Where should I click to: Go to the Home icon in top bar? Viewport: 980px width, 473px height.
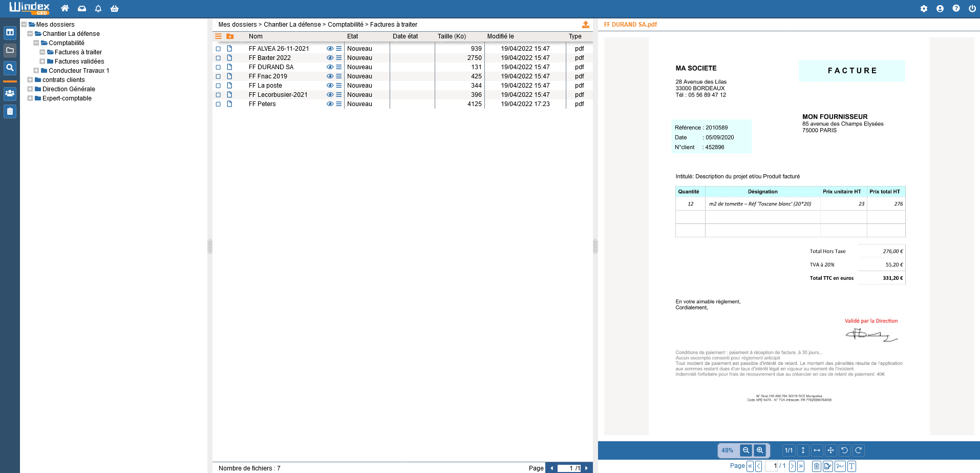coord(65,8)
